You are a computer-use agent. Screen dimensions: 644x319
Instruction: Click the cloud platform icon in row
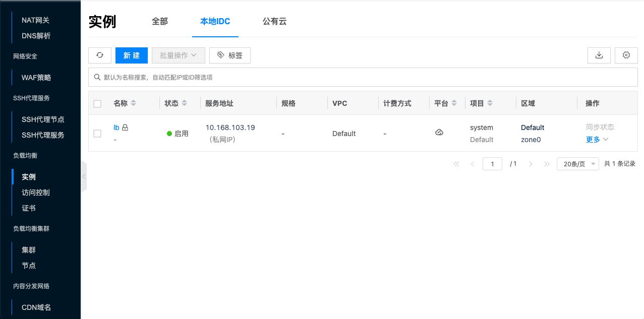click(439, 133)
